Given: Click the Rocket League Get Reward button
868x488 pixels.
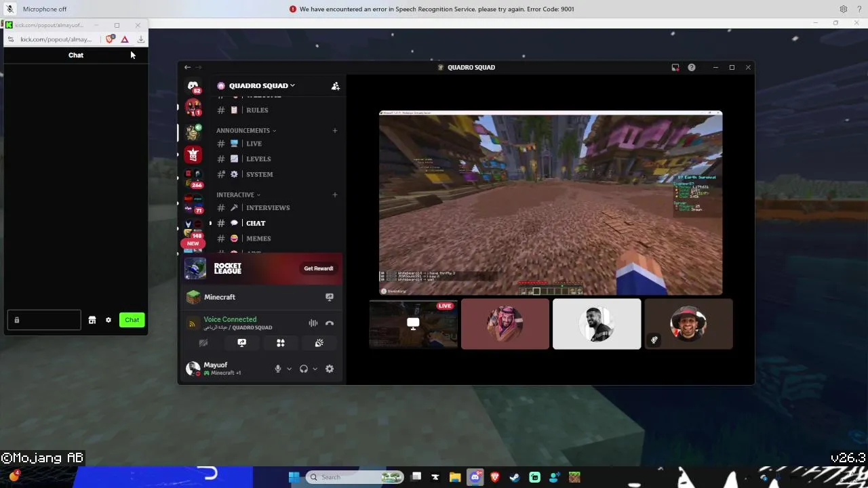Looking at the screenshot, I should click(x=319, y=268).
